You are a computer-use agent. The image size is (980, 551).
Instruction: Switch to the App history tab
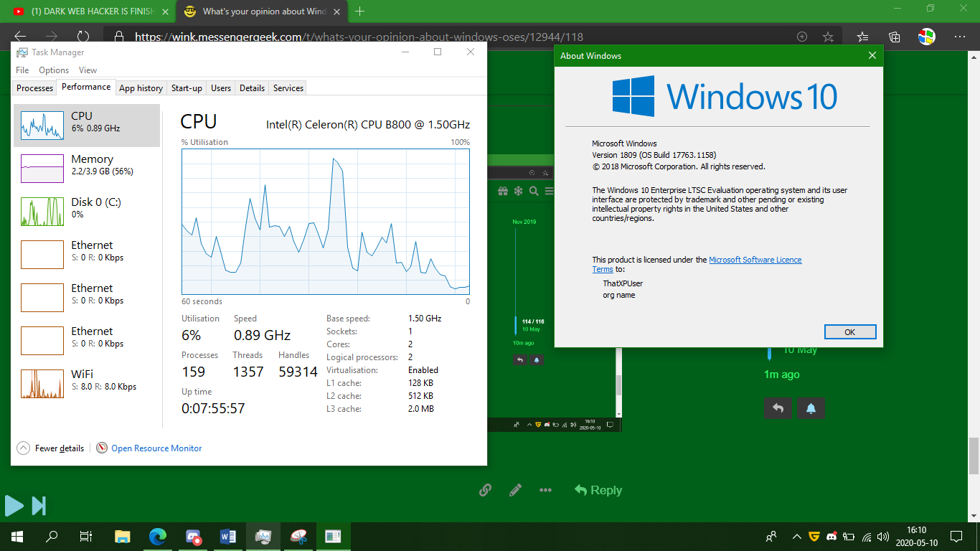click(x=141, y=88)
